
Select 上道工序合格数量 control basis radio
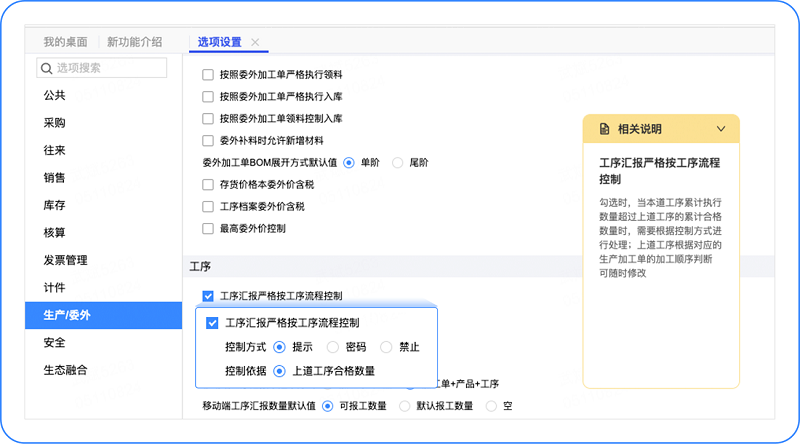(279, 372)
